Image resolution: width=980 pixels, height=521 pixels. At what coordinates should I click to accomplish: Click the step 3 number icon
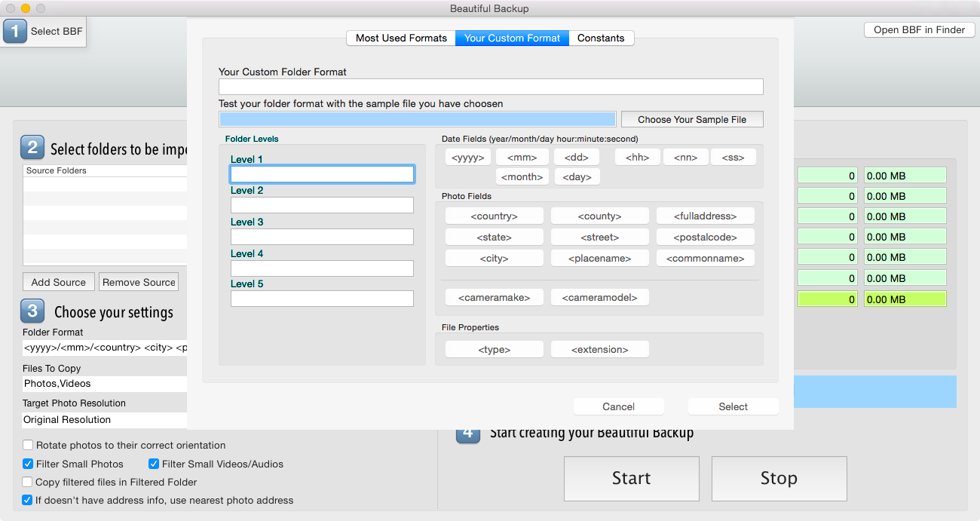coord(32,311)
